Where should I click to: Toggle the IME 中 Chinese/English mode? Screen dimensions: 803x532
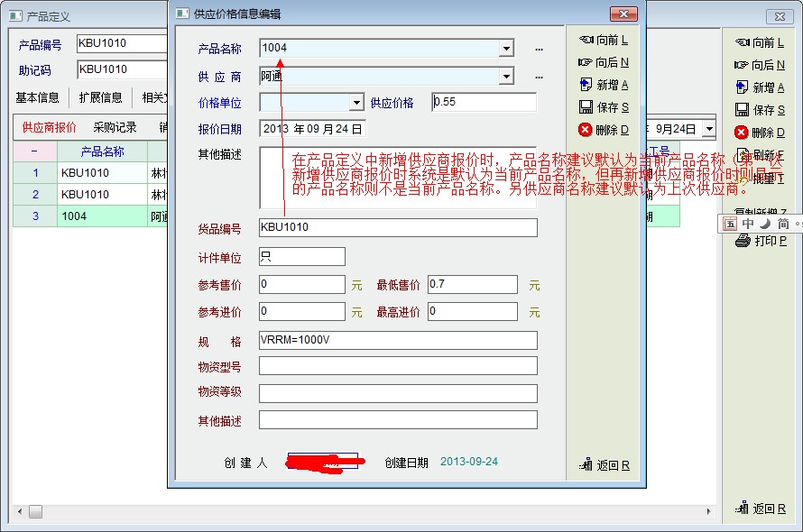[x=748, y=224]
